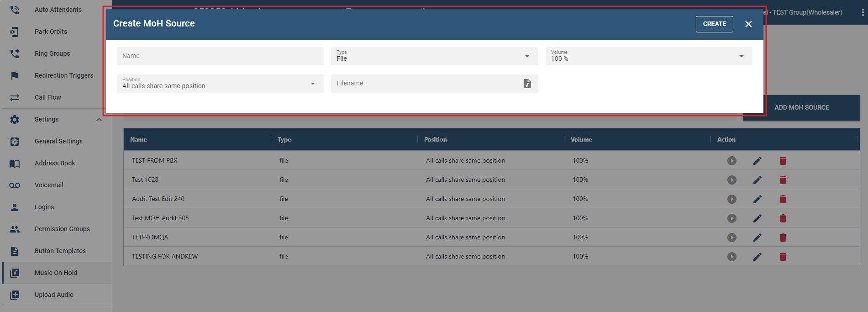Delete the Audit Test Edit 240 source
Screen dimensions: 868x312
coord(783,199)
